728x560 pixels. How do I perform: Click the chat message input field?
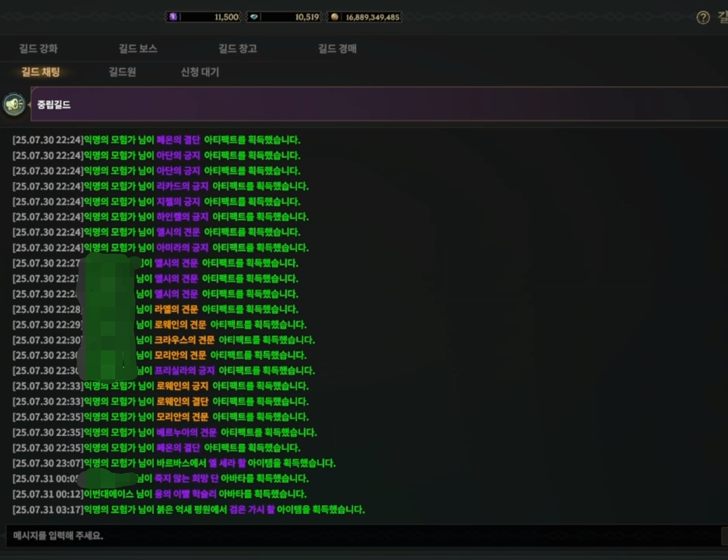pyautogui.click(x=363, y=535)
